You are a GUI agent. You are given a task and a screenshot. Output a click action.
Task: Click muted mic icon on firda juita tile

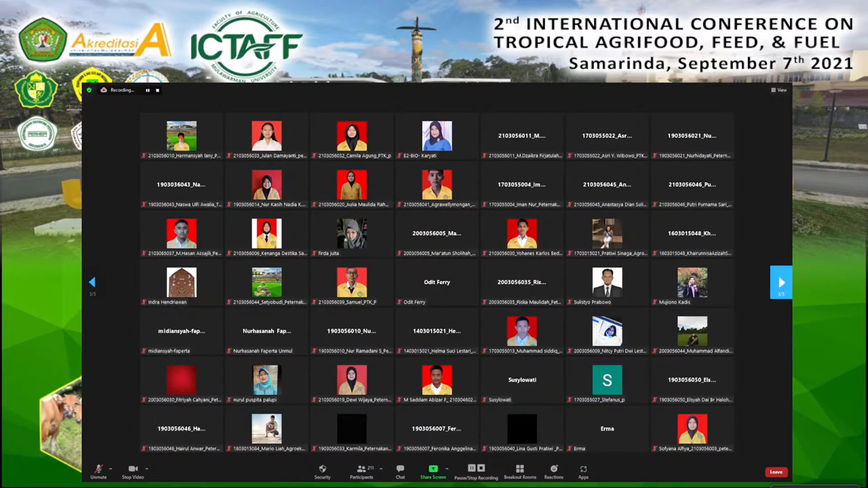click(x=314, y=253)
